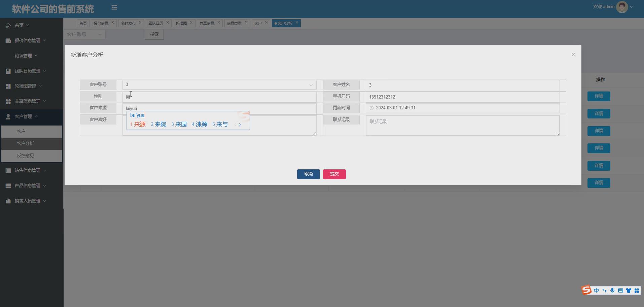This screenshot has height=307, width=644.
Task: Close the 我的发布 tab
Action: click(x=140, y=23)
